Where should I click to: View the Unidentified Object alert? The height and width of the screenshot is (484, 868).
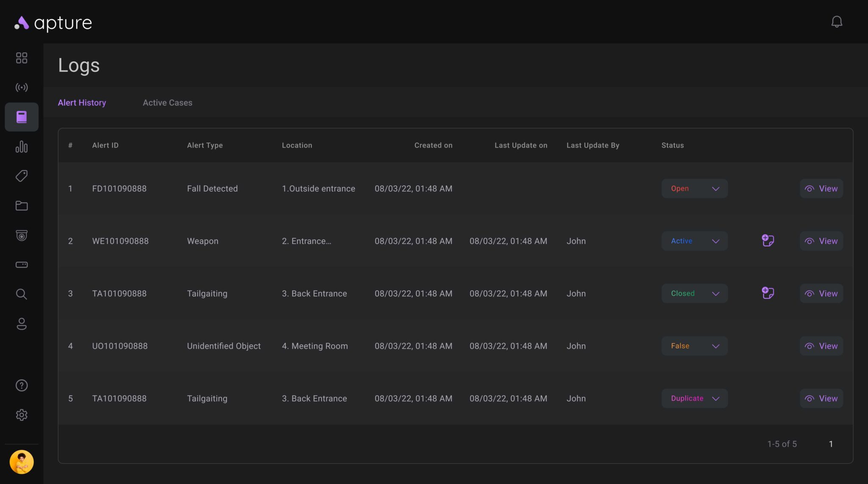tap(821, 346)
